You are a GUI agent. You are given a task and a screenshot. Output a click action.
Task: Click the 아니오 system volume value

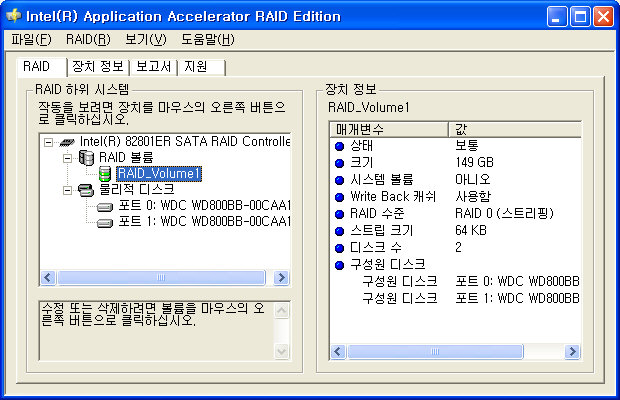click(473, 180)
